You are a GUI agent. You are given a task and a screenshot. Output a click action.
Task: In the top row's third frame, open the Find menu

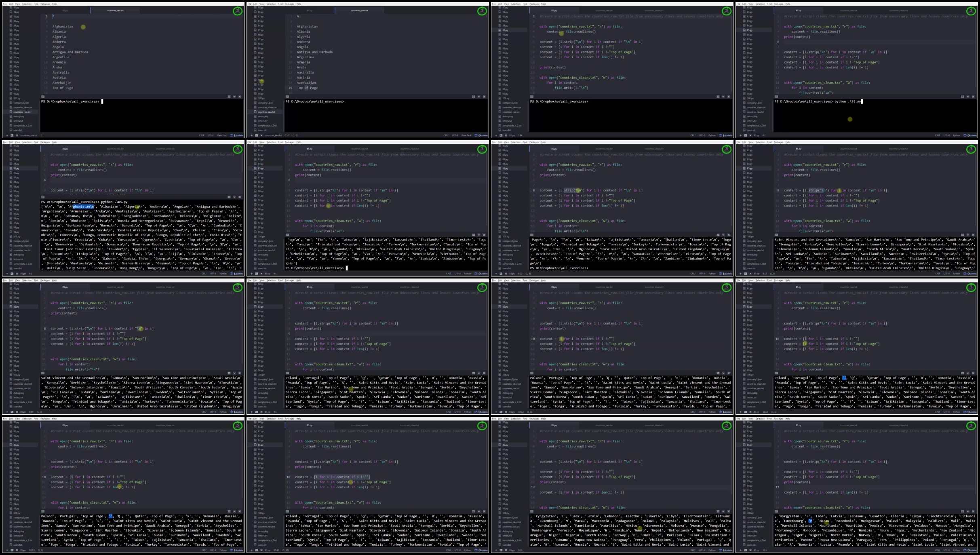[x=525, y=4]
